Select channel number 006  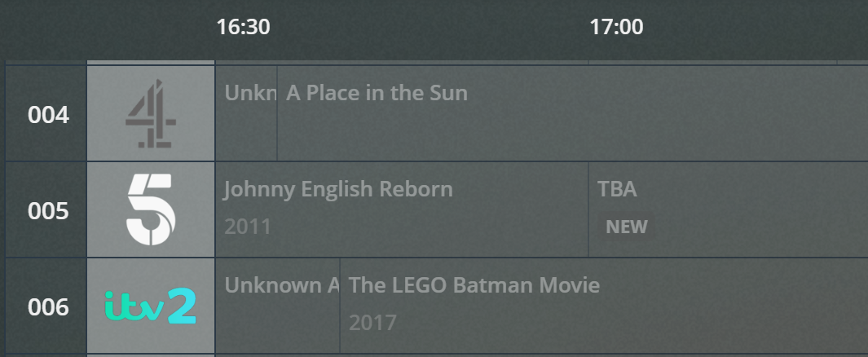pos(48,307)
